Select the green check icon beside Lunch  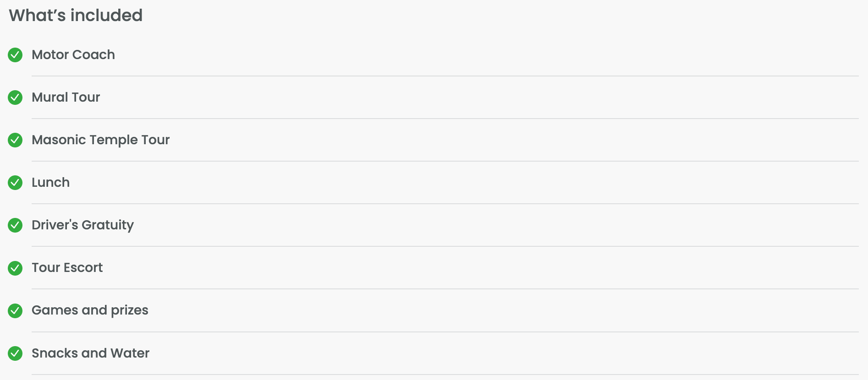click(x=15, y=183)
